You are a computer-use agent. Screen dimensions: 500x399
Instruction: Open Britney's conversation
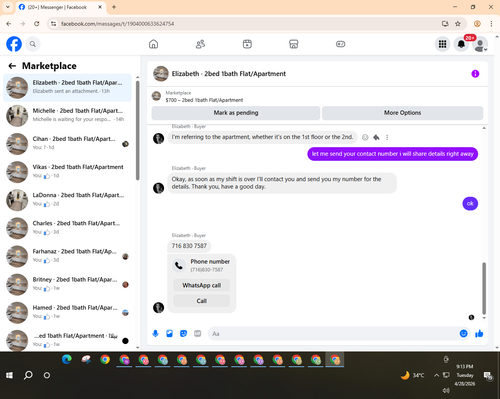[67, 284]
